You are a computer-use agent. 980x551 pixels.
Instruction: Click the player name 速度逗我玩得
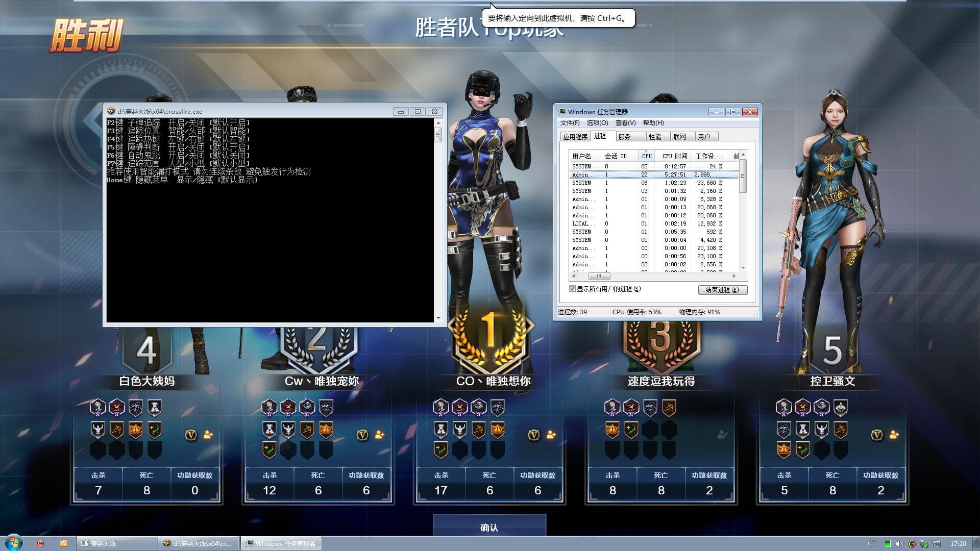[x=661, y=381]
